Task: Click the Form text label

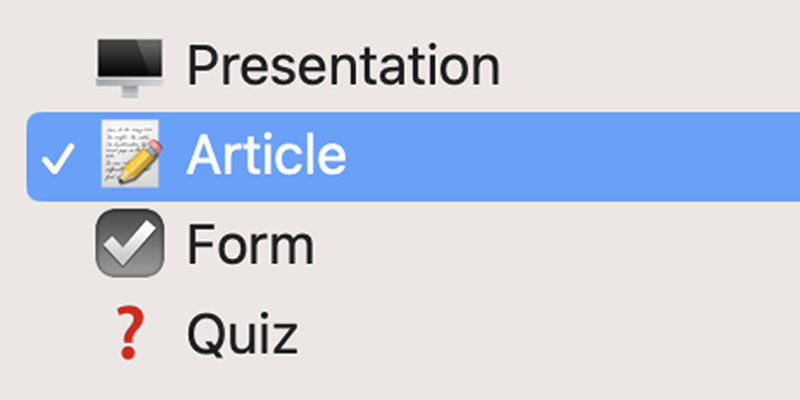Action: coord(250,245)
